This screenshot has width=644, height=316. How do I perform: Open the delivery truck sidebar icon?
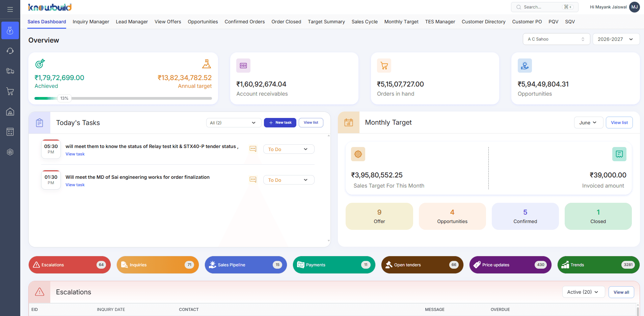(10, 71)
